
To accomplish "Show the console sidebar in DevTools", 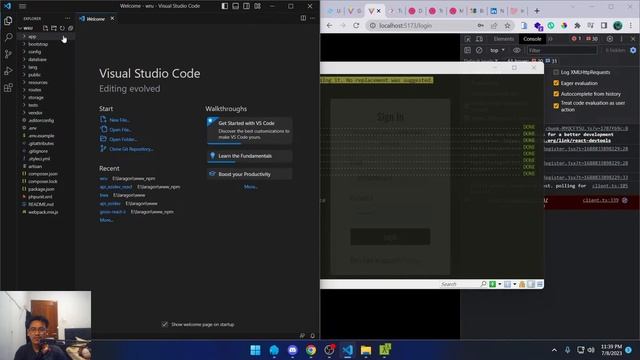I will (x=468, y=50).
